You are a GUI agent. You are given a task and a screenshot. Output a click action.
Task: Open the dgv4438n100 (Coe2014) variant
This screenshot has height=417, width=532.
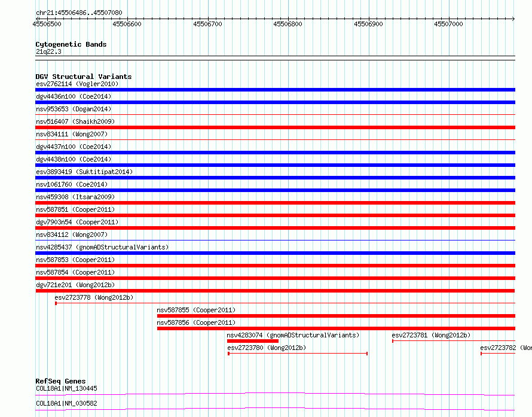(74, 159)
